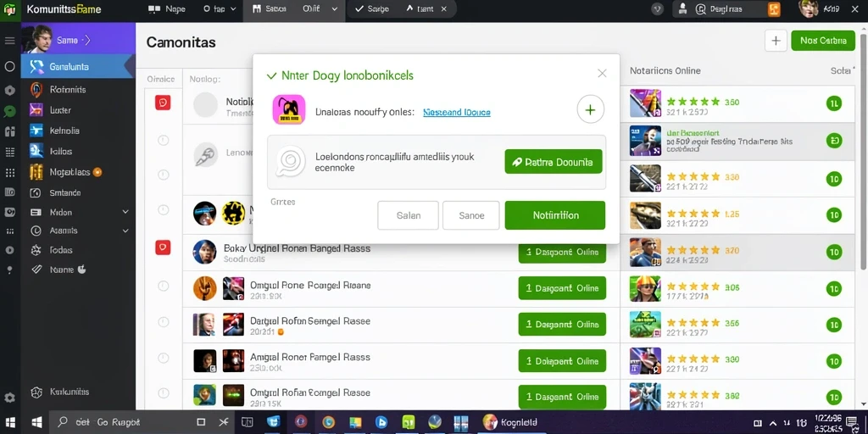The height and width of the screenshot is (434, 868).
Task: Open the Kognelaid taskbar app
Action: tap(510, 422)
